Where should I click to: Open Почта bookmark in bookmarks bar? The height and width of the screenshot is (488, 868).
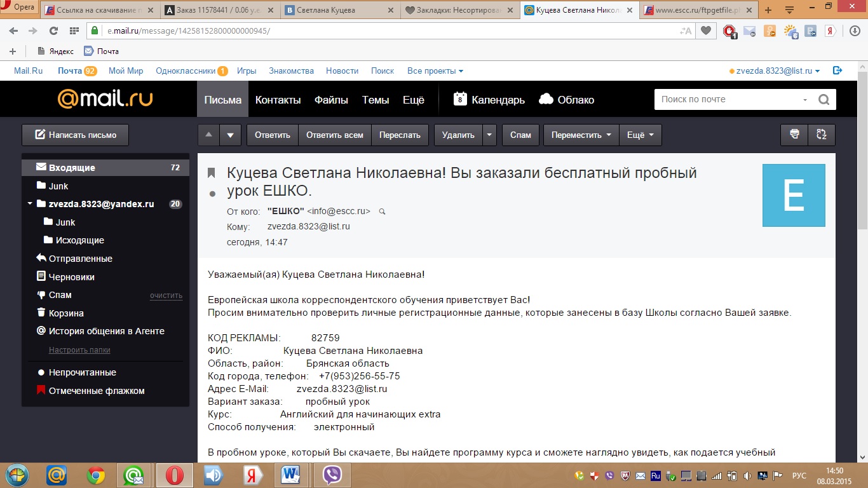[x=102, y=51]
